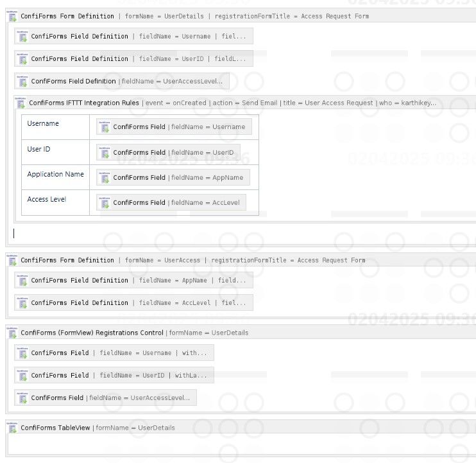Click the UserAccess Form Definition macro icon
The width and height of the screenshot is (476, 463).
click(x=12, y=260)
